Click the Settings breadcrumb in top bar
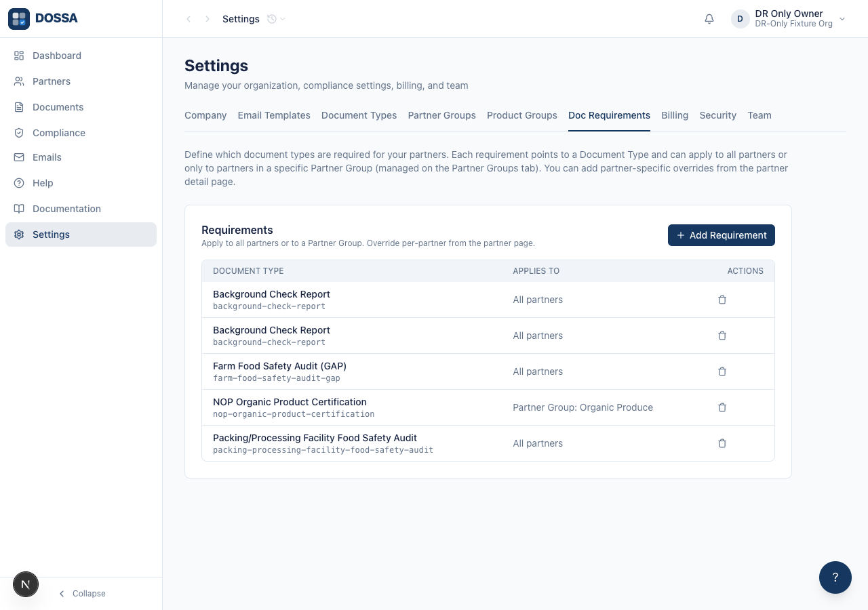Image resolution: width=868 pixels, height=610 pixels. tap(241, 19)
